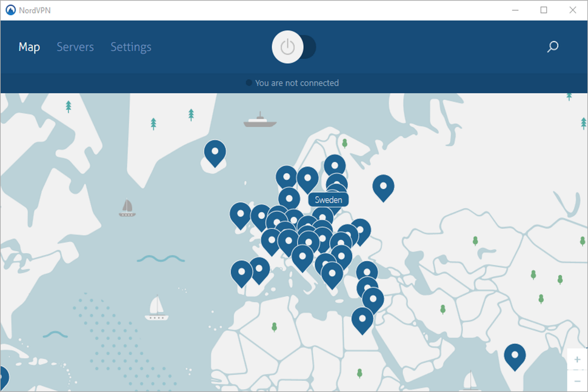
Task: Close the NordVPN window
Action: pos(573,10)
